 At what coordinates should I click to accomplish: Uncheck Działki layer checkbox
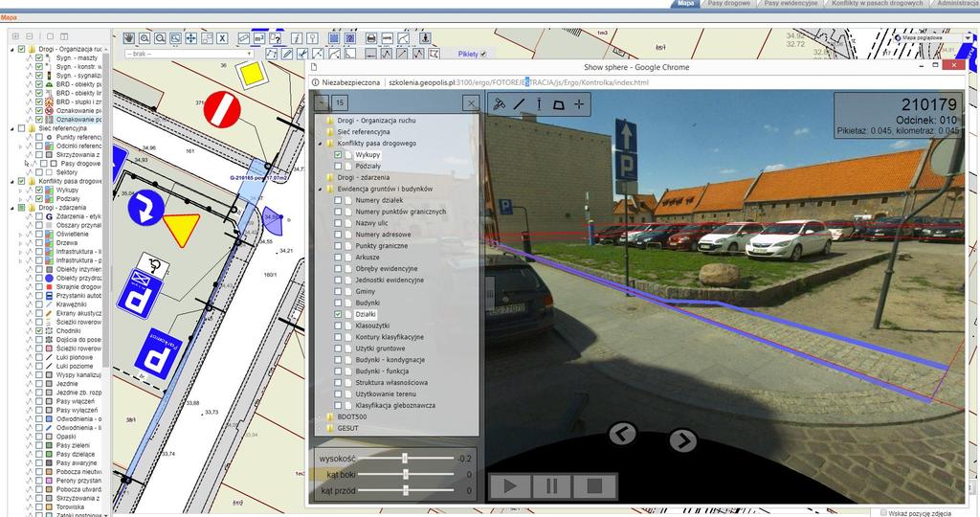[338, 314]
